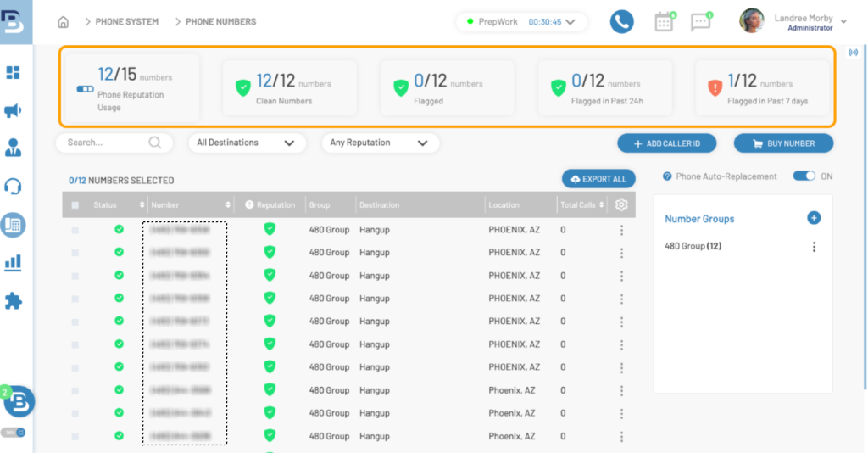Image resolution: width=868 pixels, height=453 pixels.
Task: Expand the Landree Morby user menu arrow
Action: [843, 22]
